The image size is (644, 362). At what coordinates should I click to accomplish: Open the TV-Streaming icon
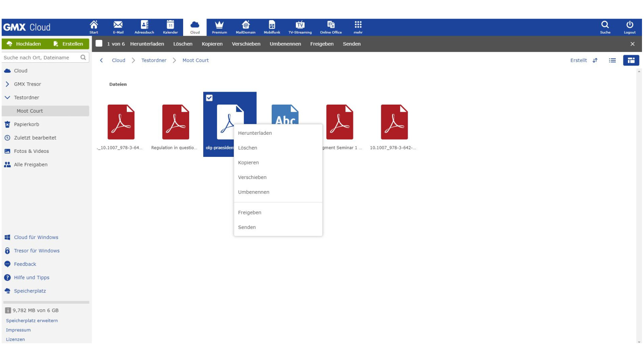tap(300, 27)
